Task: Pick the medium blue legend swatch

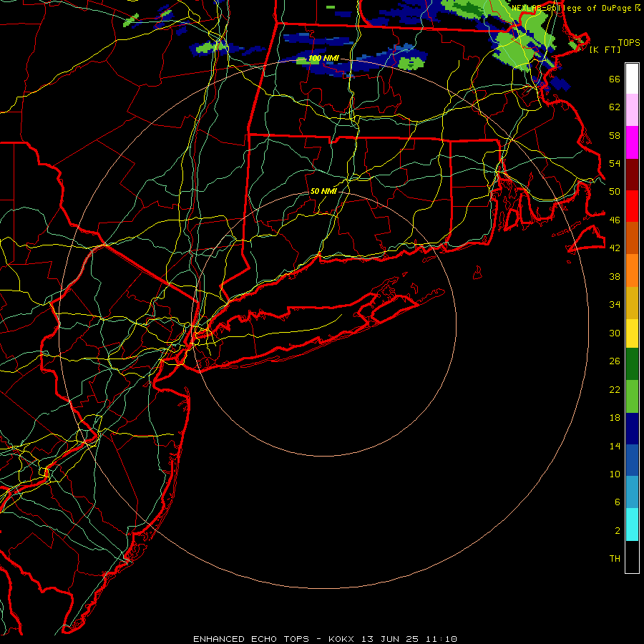Action: (x=632, y=460)
